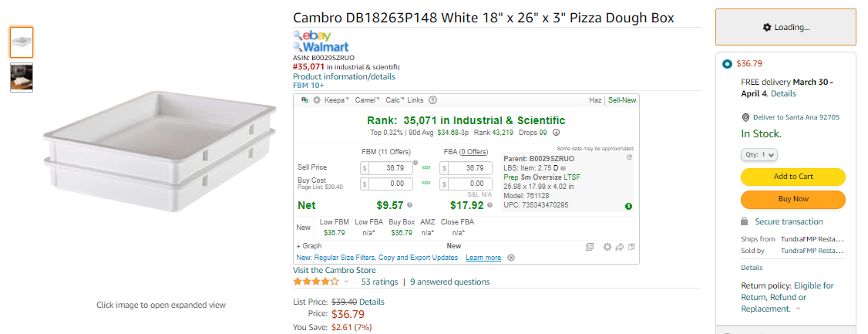Select the $36.79 offer radio button
The height and width of the screenshot is (334, 868).
tap(727, 64)
